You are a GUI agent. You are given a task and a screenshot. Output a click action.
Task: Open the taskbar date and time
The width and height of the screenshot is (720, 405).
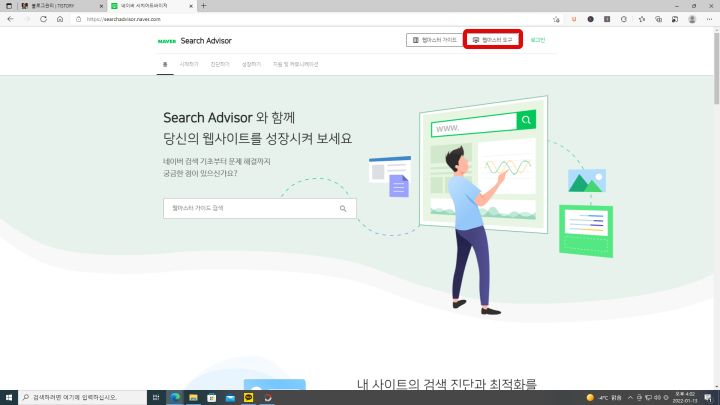point(685,398)
